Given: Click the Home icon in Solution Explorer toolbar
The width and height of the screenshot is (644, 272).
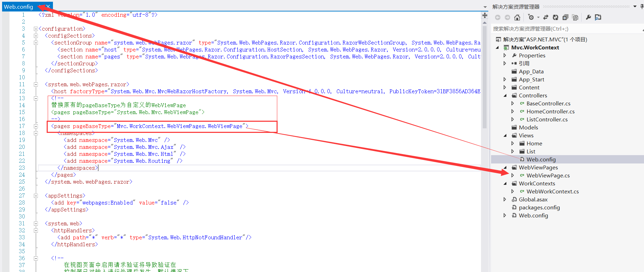Looking at the screenshot, I should (x=517, y=17).
